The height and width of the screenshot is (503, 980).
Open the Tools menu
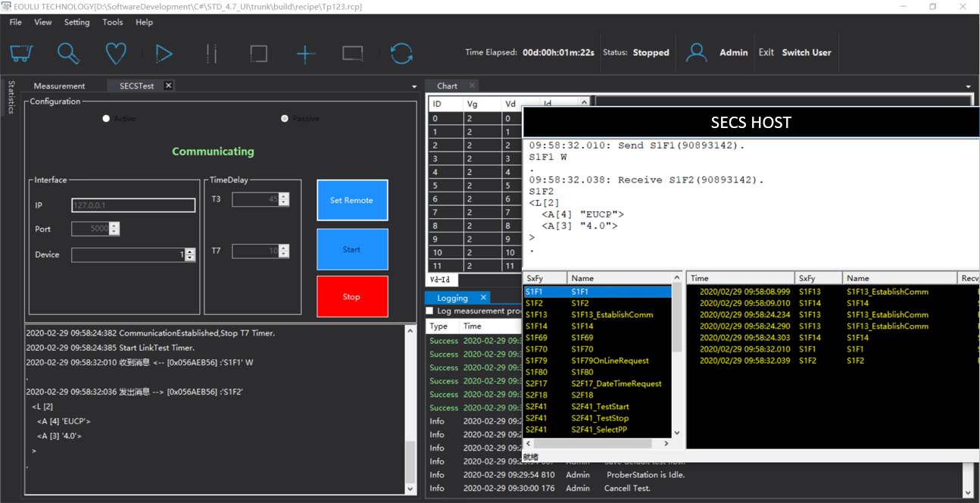(x=113, y=22)
